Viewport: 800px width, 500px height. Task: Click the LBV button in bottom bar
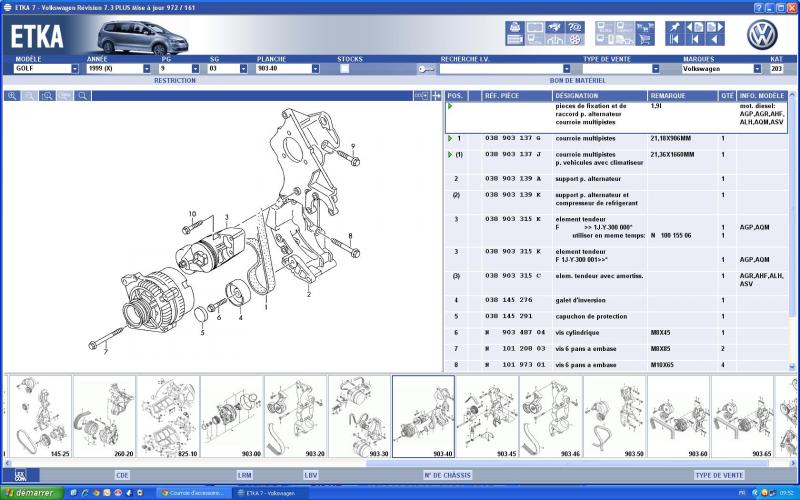pos(311,475)
